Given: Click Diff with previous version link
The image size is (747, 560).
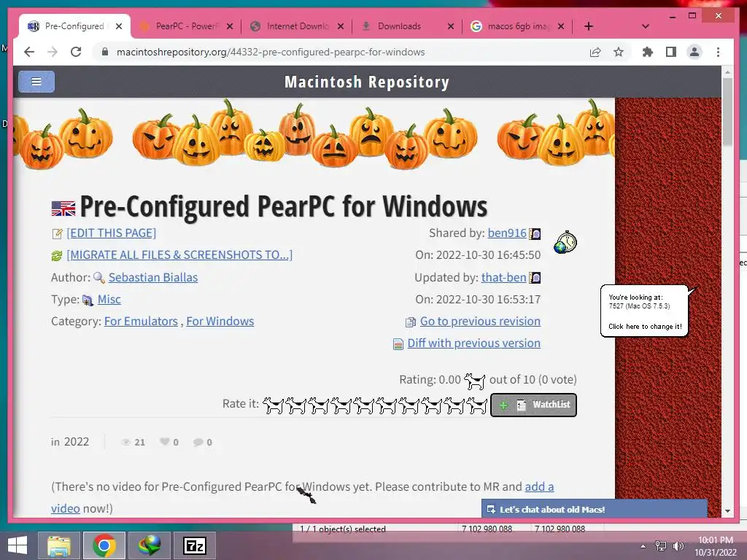Looking at the screenshot, I should 474,343.
